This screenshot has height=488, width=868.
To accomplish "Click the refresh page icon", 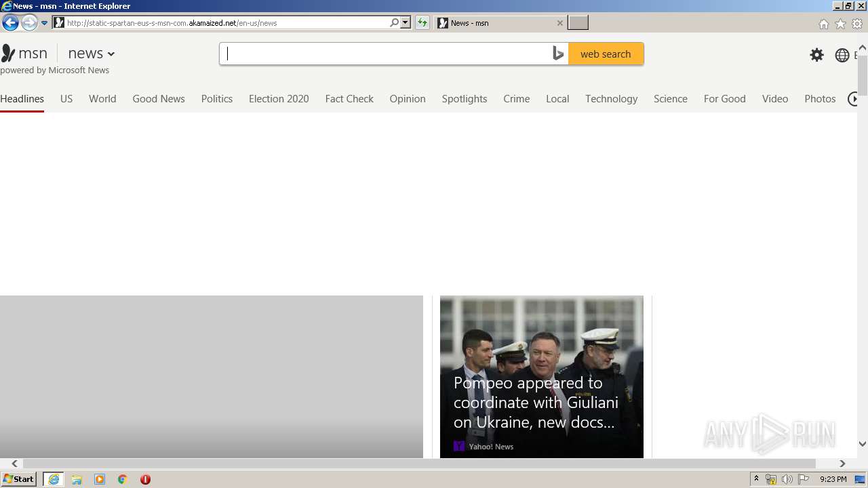I will click(422, 23).
